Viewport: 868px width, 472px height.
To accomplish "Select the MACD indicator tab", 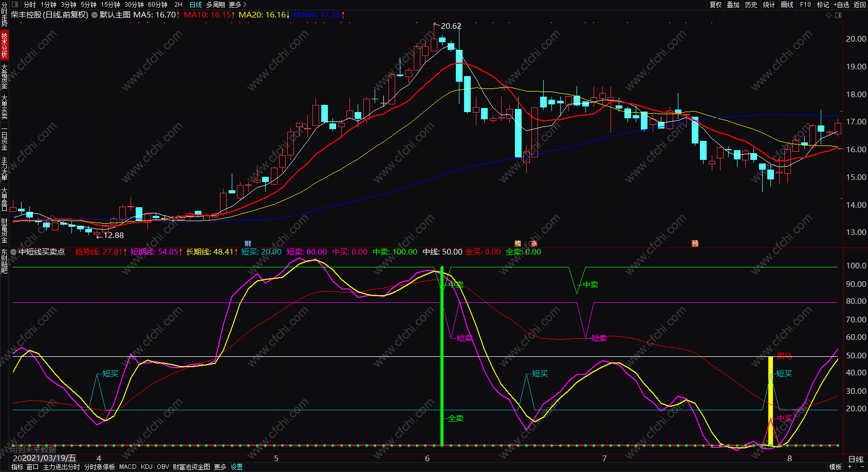I will 128,467.
